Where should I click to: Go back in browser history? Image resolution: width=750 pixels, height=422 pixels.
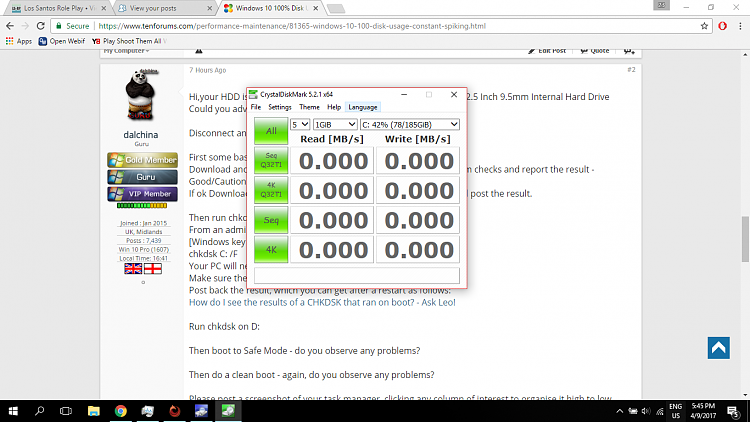10,26
